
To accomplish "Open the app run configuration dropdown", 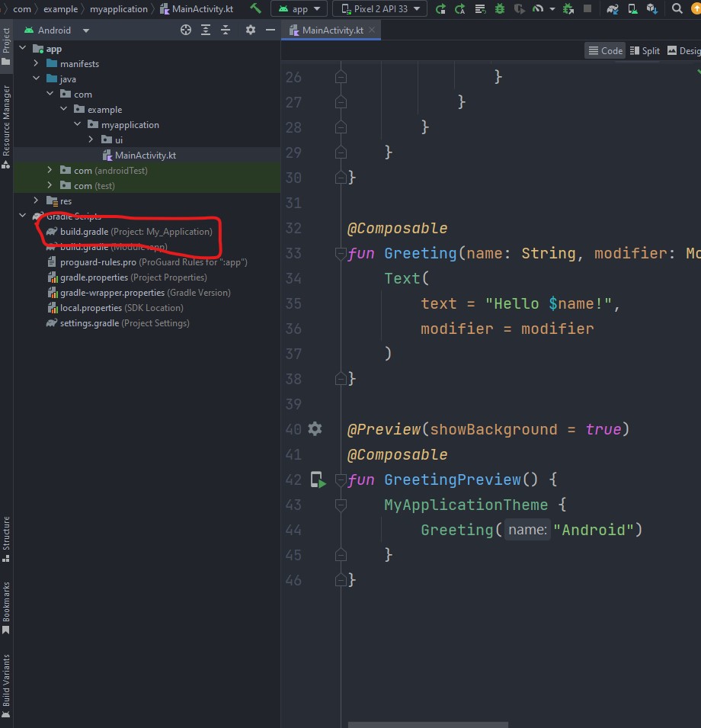I will click(x=299, y=9).
